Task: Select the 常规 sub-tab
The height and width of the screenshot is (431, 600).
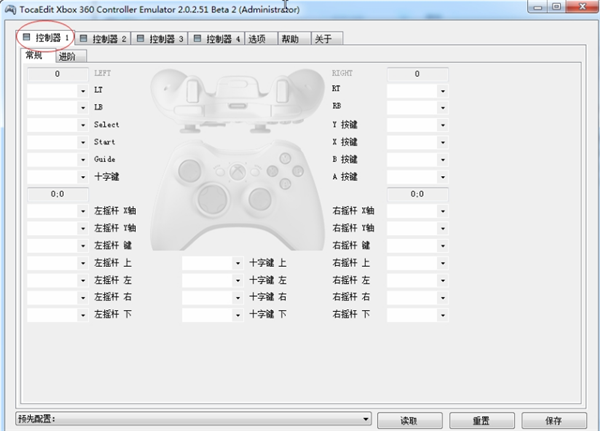Action: pyautogui.click(x=38, y=55)
